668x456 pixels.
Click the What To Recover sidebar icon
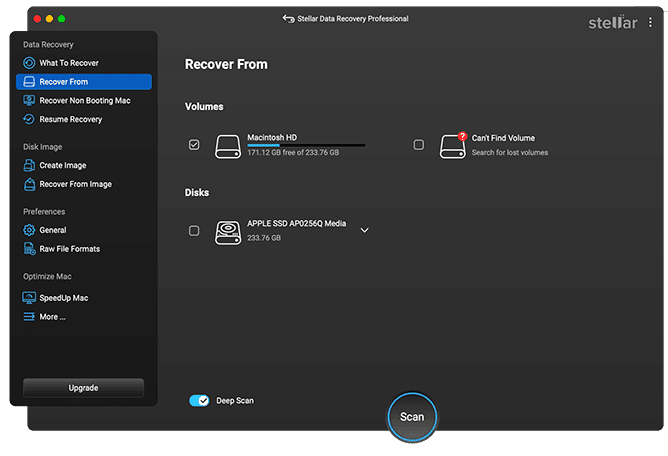tap(29, 63)
